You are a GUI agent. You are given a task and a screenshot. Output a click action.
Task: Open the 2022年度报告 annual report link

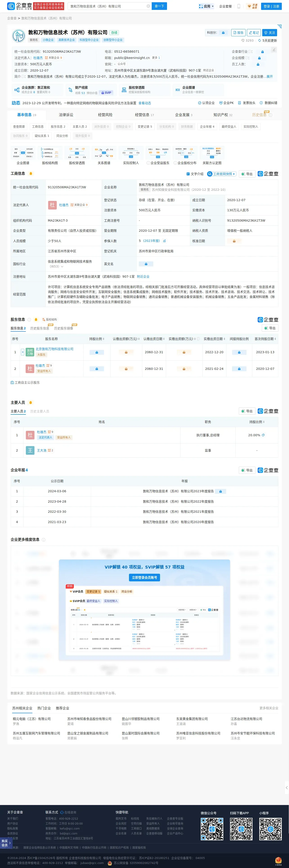[178, 501]
